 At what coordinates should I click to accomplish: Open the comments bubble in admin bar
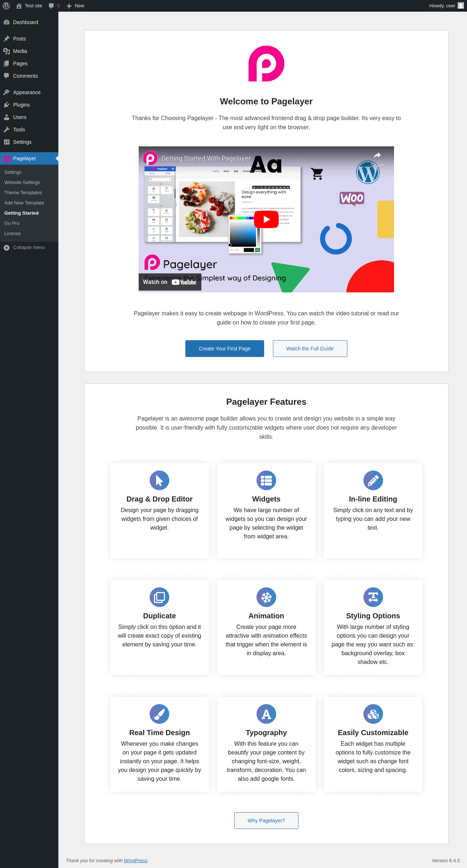pyautogui.click(x=54, y=6)
